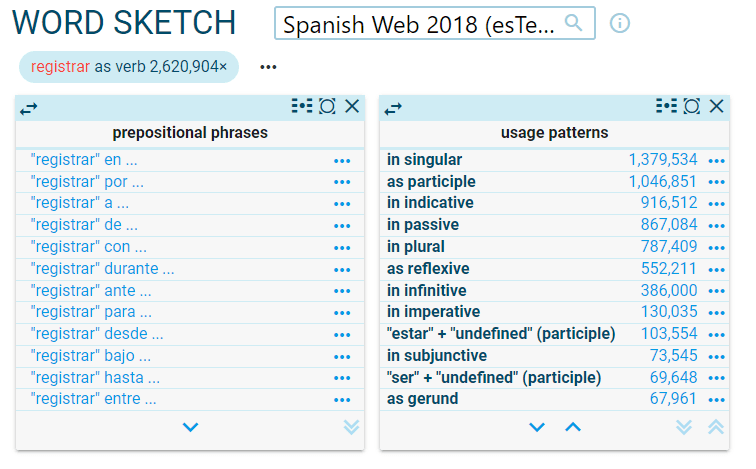The width and height of the screenshot is (756, 469).
Task: Collapse rows with up chevron in usage patterns
Action: click(x=572, y=427)
